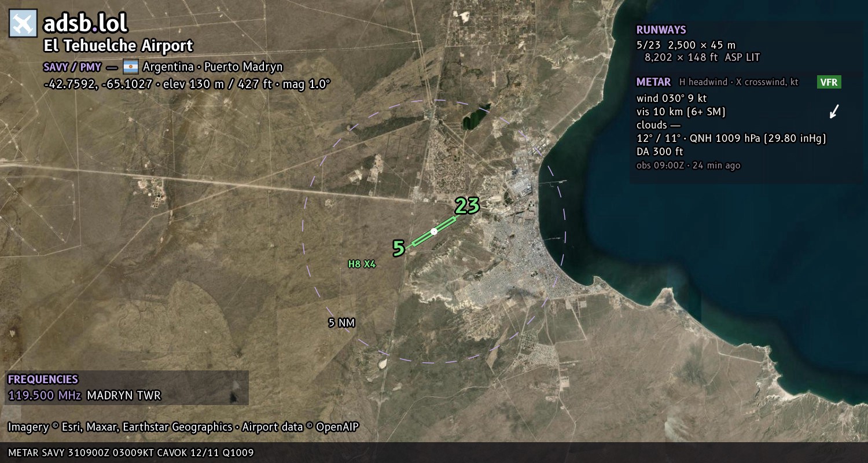Click the airport coordinates and elevation line
The width and height of the screenshot is (868, 463).
click(x=186, y=84)
